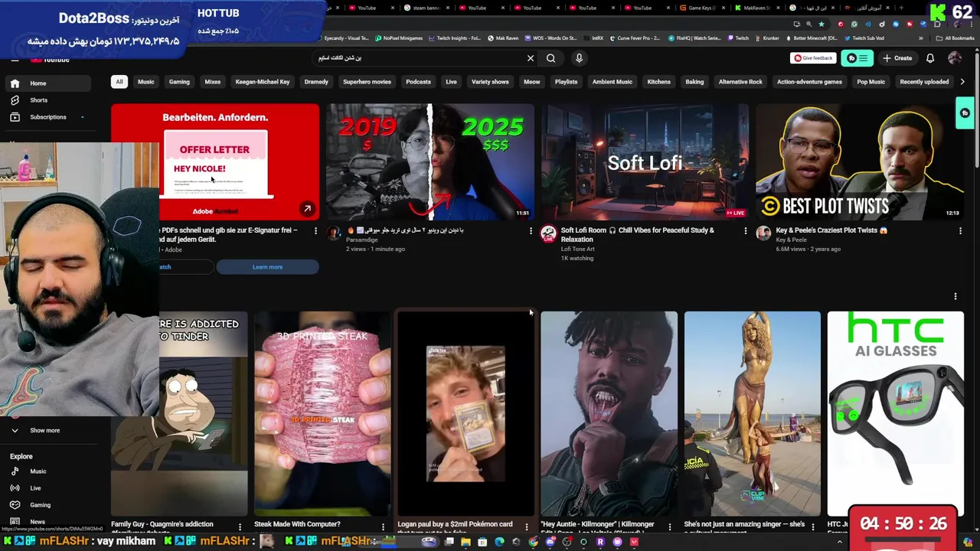The width and height of the screenshot is (980, 551).
Task: Click the Adobe ad external link arrow
Action: tap(307, 209)
